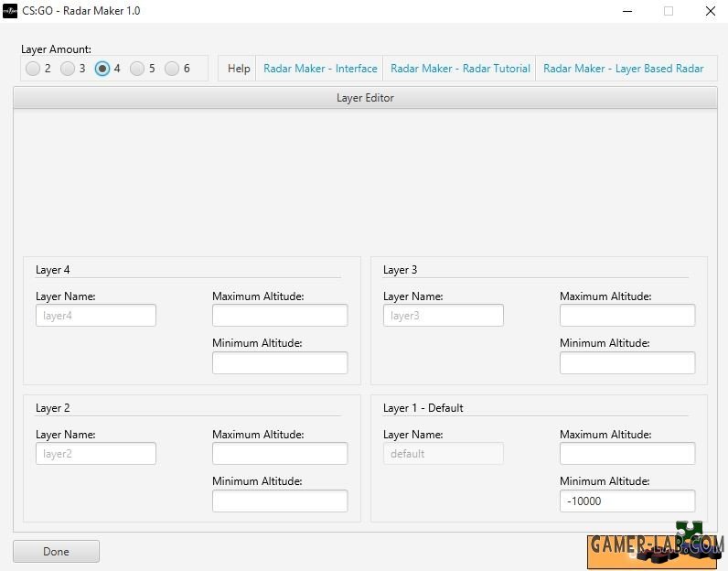This screenshot has height=571, width=728.
Task: Click Layer 4 Layer Name field
Action: (96, 316)
